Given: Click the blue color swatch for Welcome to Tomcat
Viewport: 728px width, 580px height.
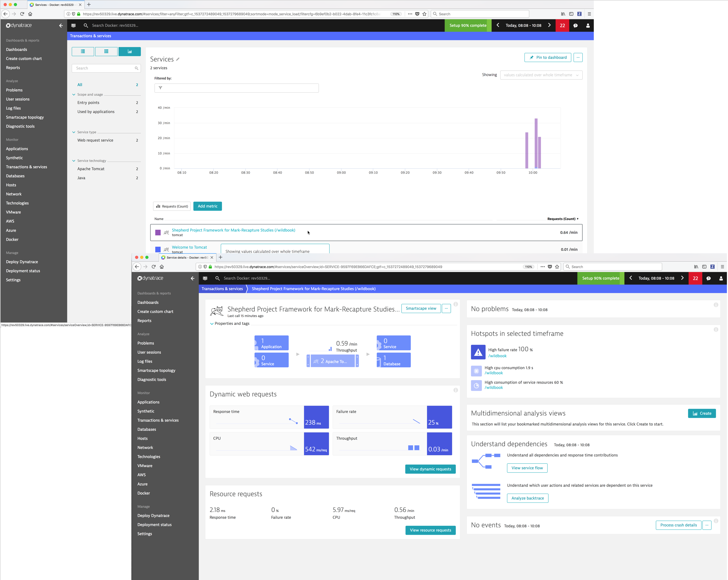Looking at the screenshot, I should coord(158,249).
